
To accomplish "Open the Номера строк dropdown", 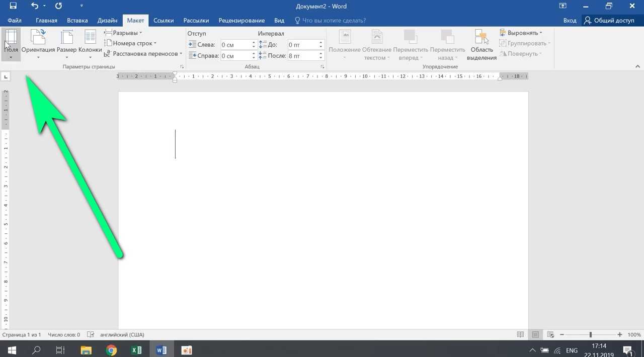I will click(x=131, y=43).
